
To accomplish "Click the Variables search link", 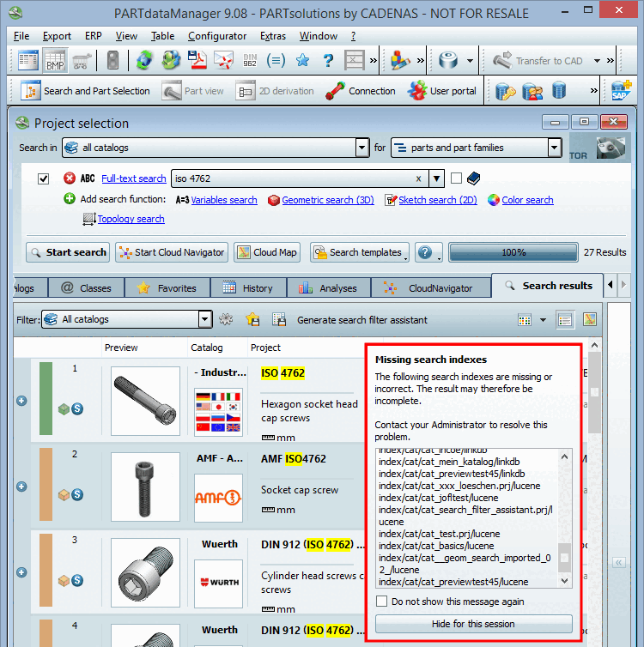I will coord(224,200).
